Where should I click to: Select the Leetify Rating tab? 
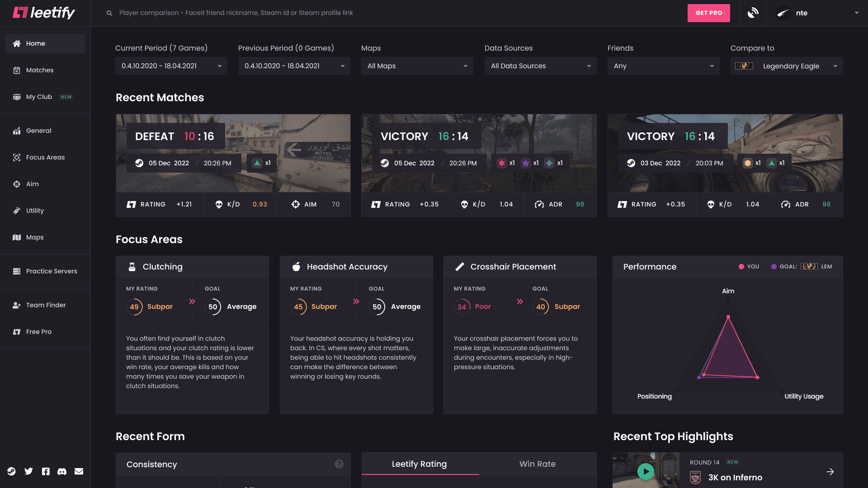tap(420, 464)
